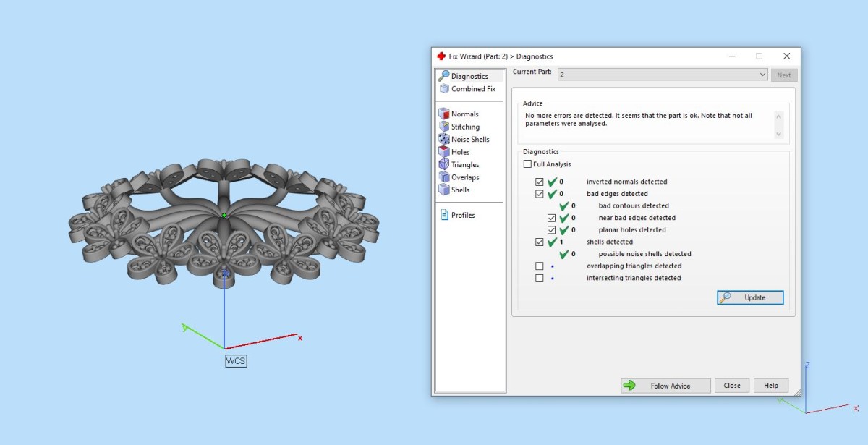
Task: Click the WCS label in viewport
Action: (x=236, y=361)
